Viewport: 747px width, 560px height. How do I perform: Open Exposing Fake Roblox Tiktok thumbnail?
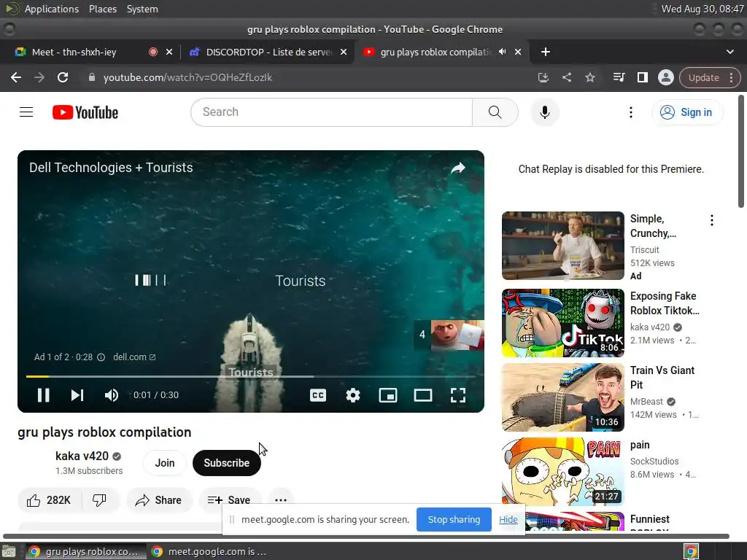pos(562,323)
